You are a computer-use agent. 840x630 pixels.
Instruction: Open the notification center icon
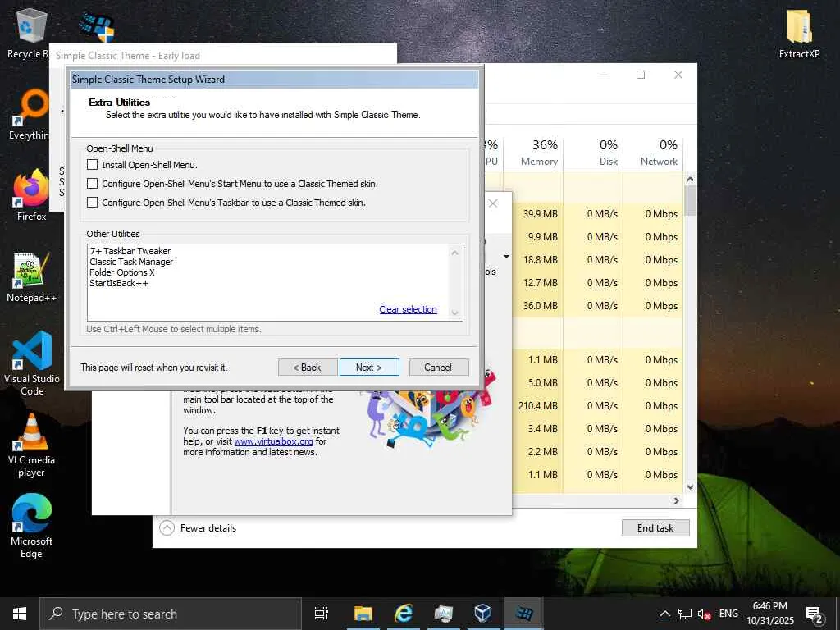[815, 614]
